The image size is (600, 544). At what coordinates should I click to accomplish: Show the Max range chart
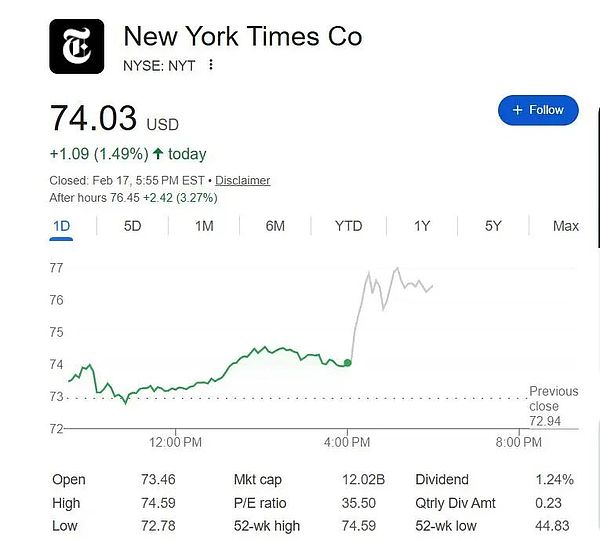tap(566, 226)
